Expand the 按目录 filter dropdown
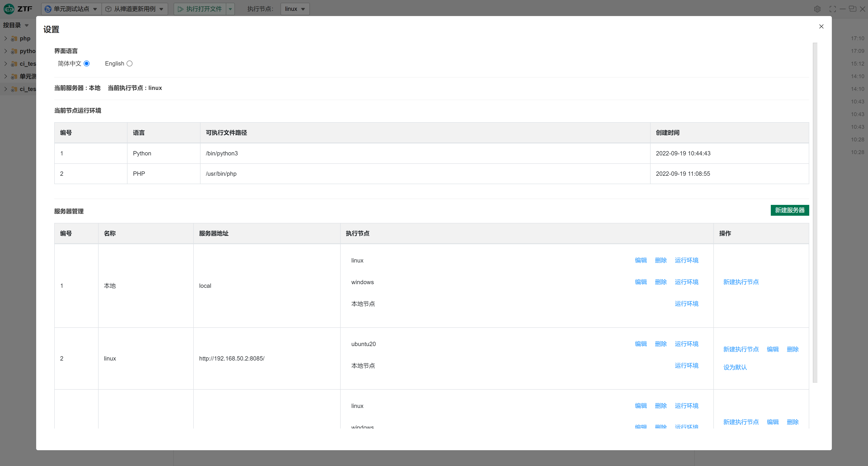The height and width of the screenshot is (466, 868). [x=27, y=25]
